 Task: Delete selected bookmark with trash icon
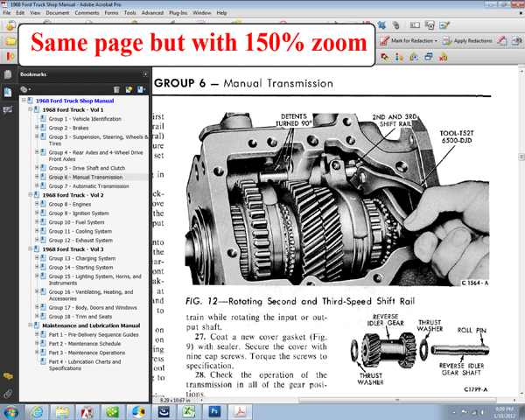[116, 89]
